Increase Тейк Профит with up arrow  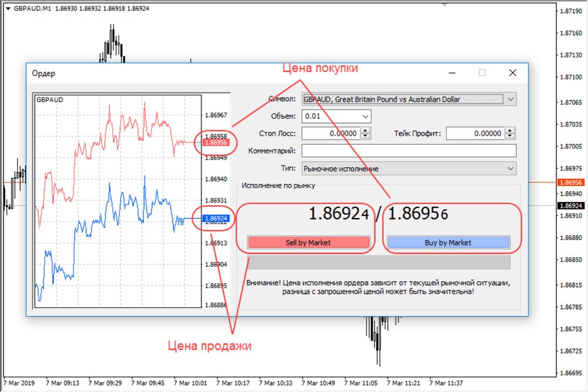pyautogui.click(x=510, y=130)
